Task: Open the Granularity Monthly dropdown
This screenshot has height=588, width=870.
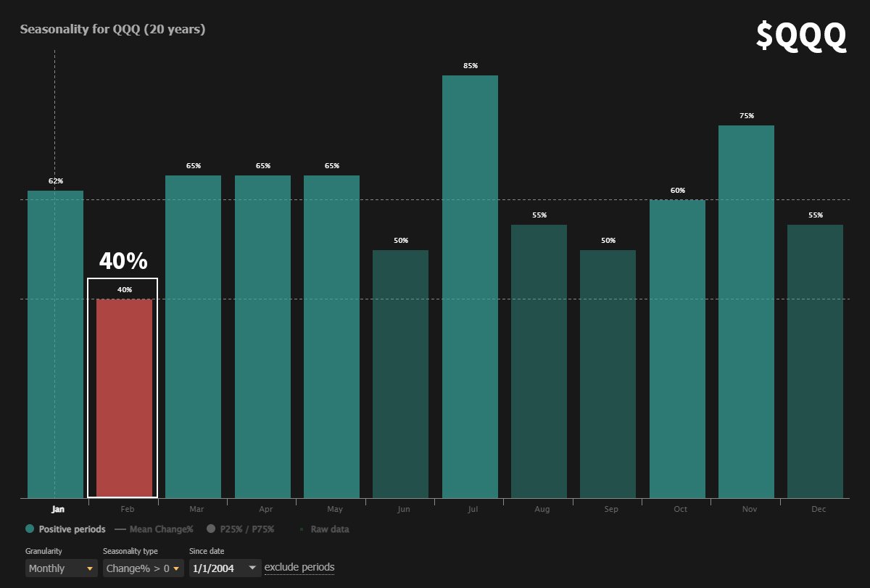Action: [x=62, y=568]
